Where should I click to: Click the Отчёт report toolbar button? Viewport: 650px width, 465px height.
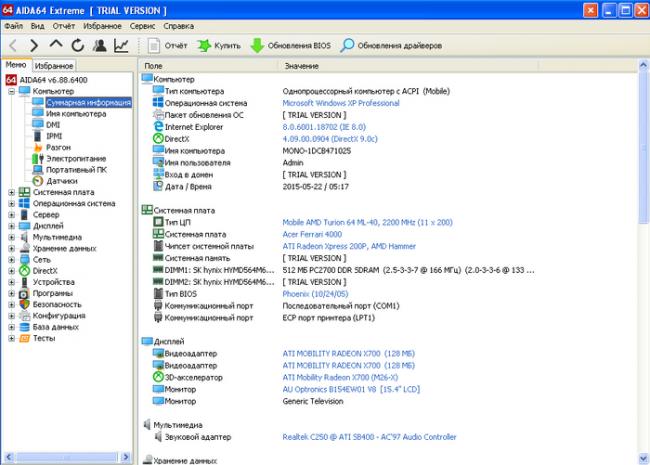point(167,45)
